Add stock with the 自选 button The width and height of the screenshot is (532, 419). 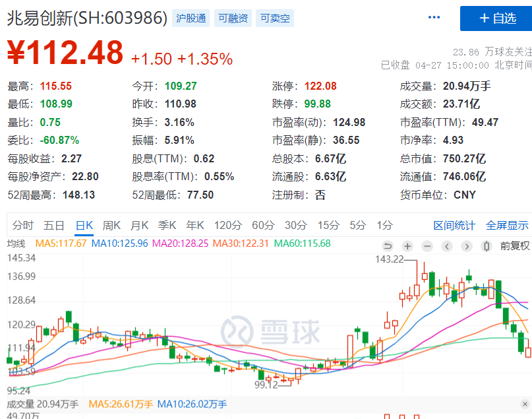496,18
